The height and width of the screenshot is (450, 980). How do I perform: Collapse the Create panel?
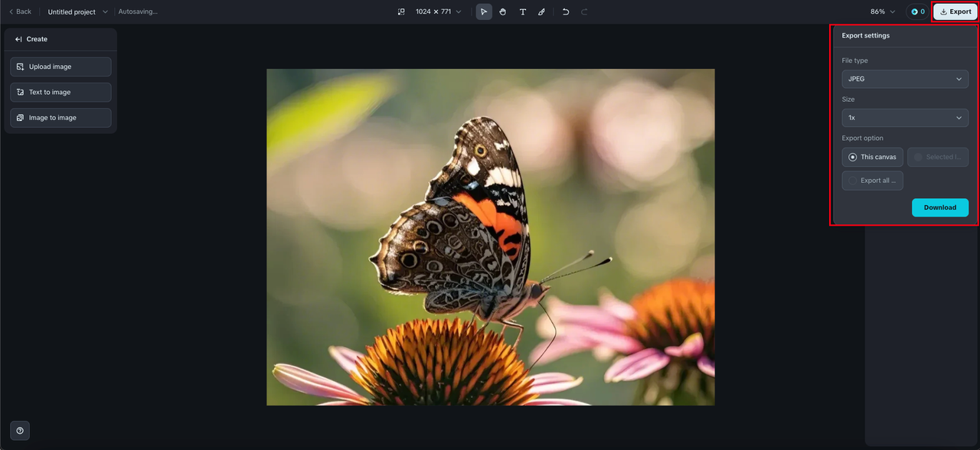[x=18, y=39]
